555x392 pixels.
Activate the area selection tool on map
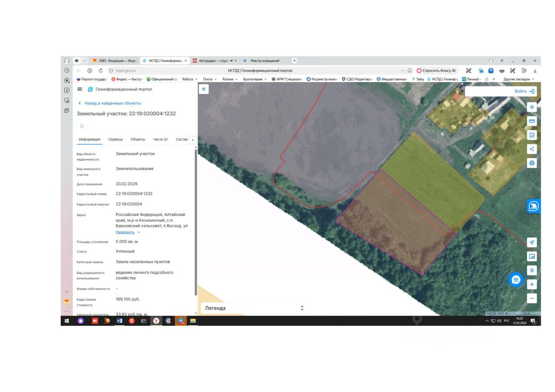point(532,135)
